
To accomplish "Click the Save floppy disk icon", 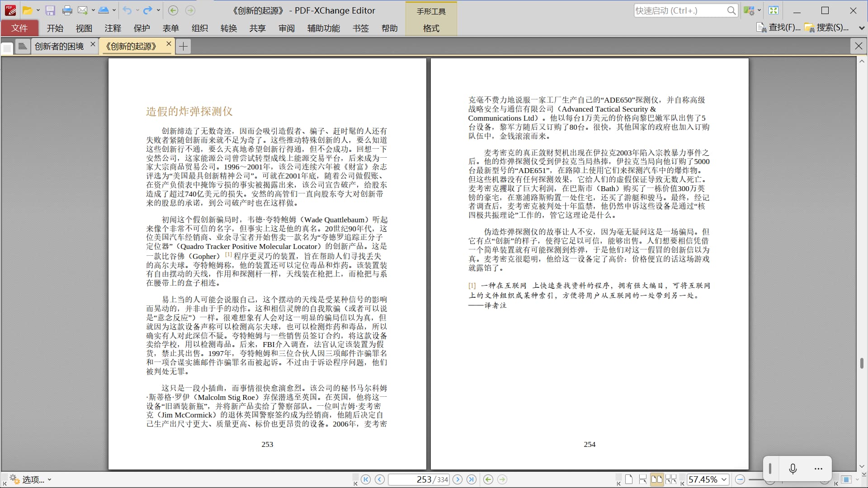I will tap(50, 10).
